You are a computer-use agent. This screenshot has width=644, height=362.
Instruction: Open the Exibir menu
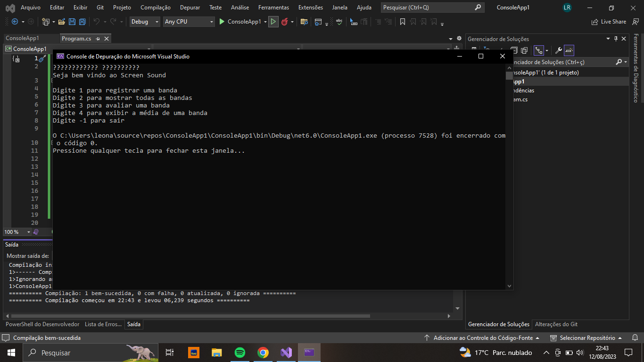pos(80,8)
